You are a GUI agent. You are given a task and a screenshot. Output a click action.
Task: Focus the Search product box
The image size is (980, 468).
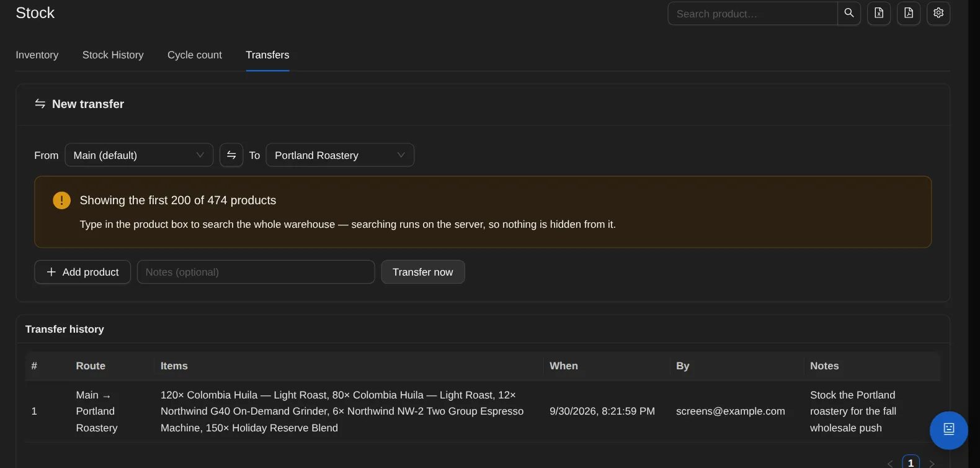(752, 14)
